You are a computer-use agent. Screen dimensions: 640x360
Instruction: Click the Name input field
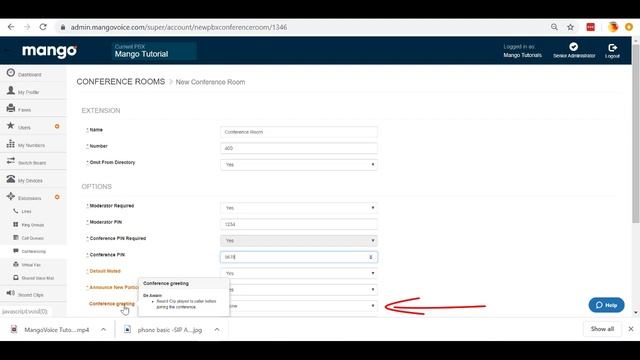299,132
